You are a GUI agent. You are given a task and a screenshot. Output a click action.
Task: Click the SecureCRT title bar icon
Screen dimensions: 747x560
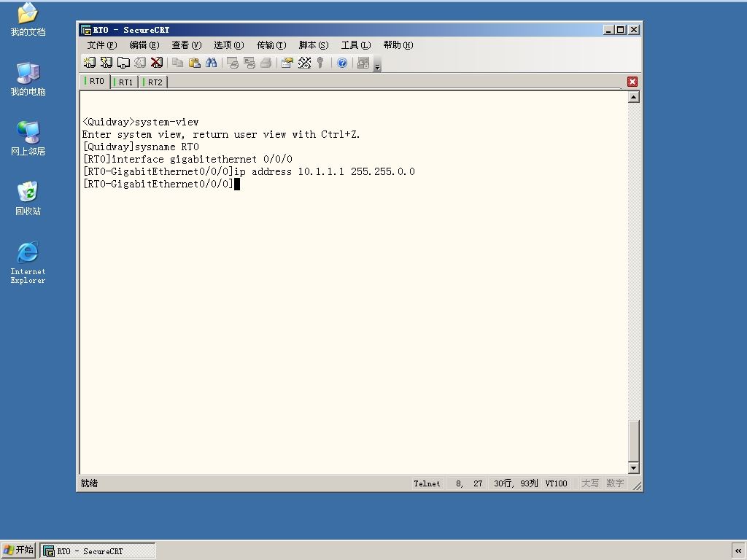[x=86, y=30]
